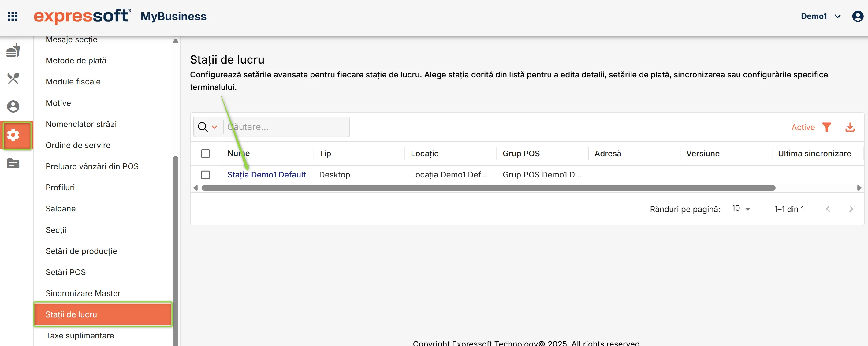The image size is (868, 346).
Task: Open the documents card sidebar icon
Action: point(13,163)
